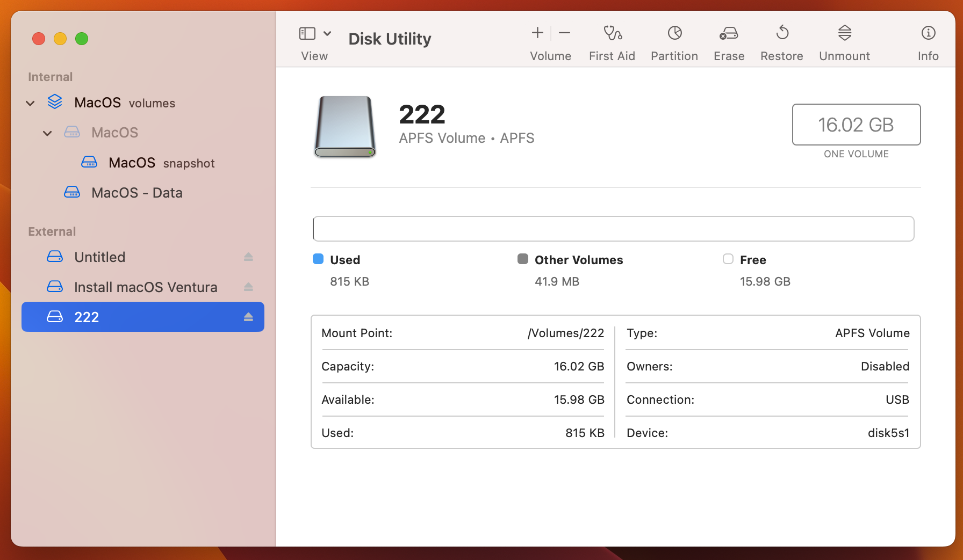This screenshot has height=560, width=963.
Task: Click the External section header
Action: pyautogui.click(x=52, y=231)
